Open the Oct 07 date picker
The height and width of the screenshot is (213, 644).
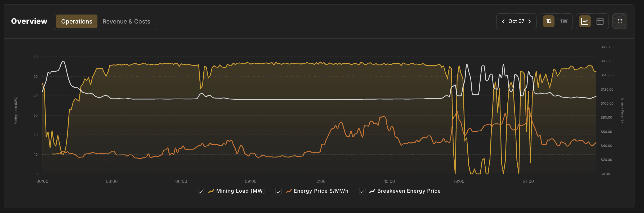coord(516,21)
